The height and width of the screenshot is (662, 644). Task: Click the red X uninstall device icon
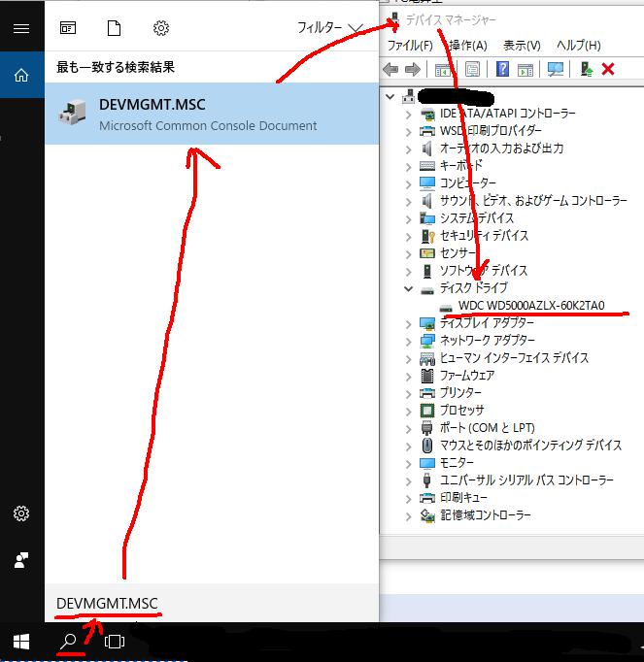coord(608,69)
